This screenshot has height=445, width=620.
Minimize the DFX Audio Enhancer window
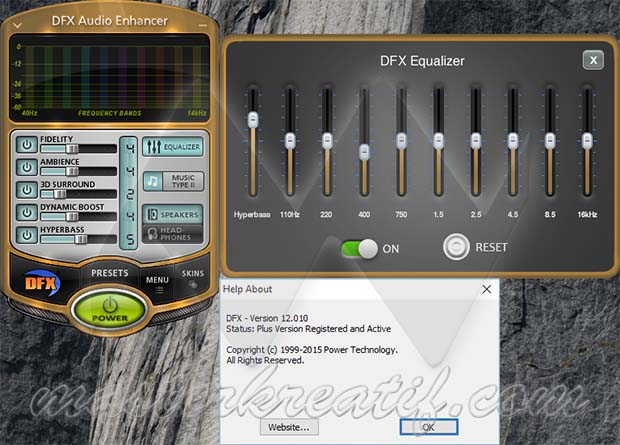coord(202,25)
